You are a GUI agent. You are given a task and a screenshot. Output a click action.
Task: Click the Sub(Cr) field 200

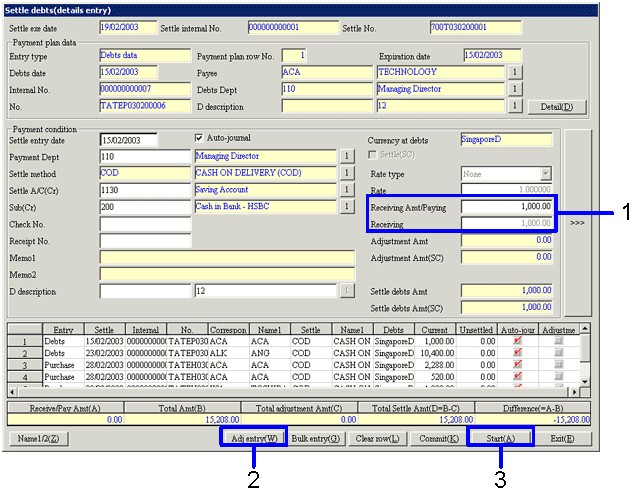[145, 207]
